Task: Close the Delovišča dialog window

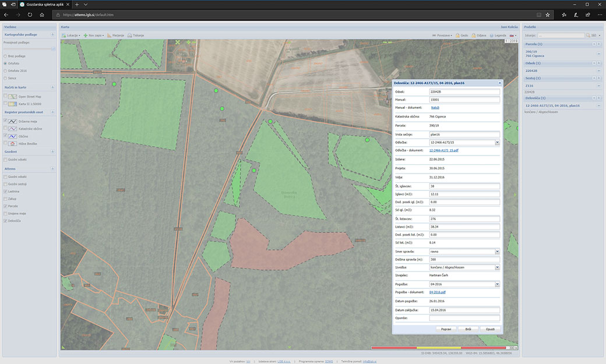Action: (x=499, y=83)
